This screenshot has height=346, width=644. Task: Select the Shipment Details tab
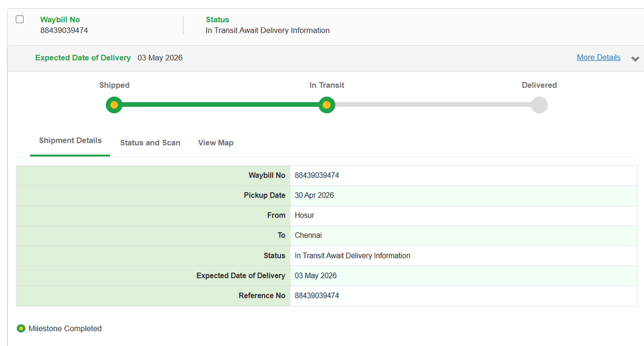pyautogui.click(x=70, y=141)
